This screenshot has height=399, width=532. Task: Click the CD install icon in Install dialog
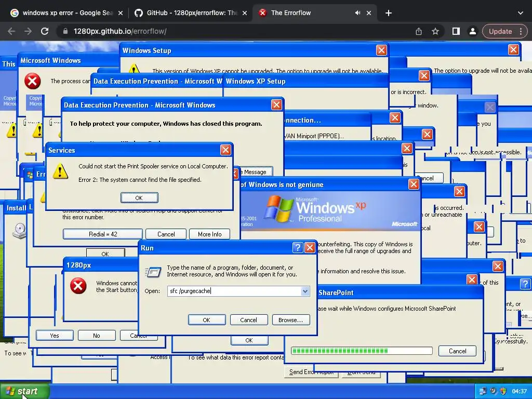(19, 231)
